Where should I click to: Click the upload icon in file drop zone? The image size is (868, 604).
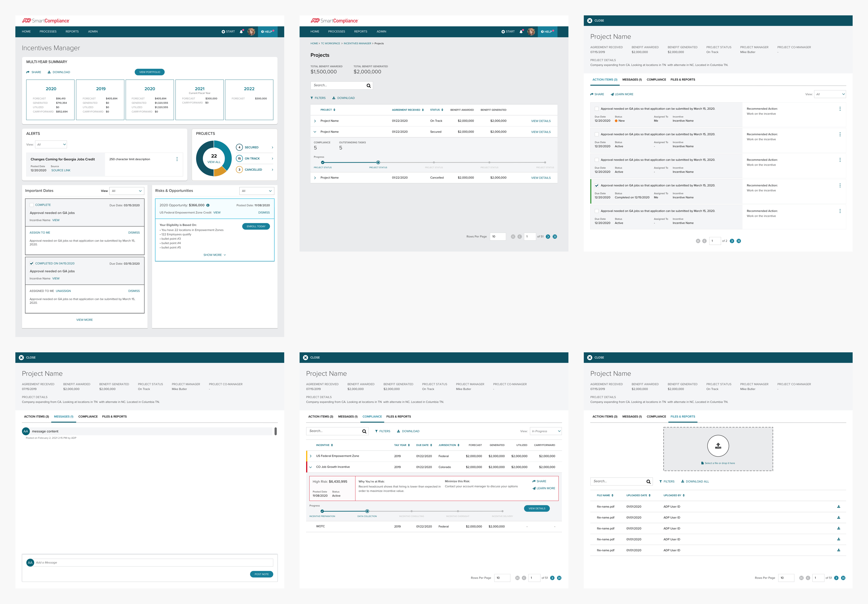tap(718, 446)
